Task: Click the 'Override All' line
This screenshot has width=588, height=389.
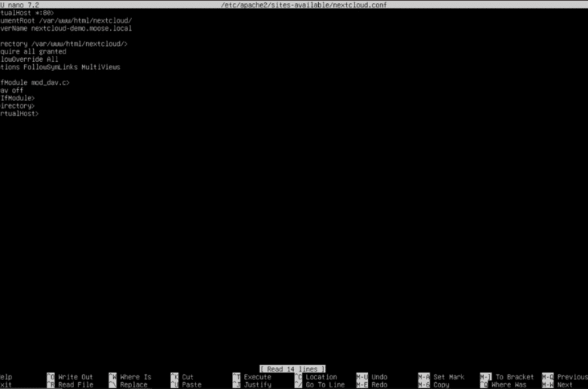Action: point(29,60)
